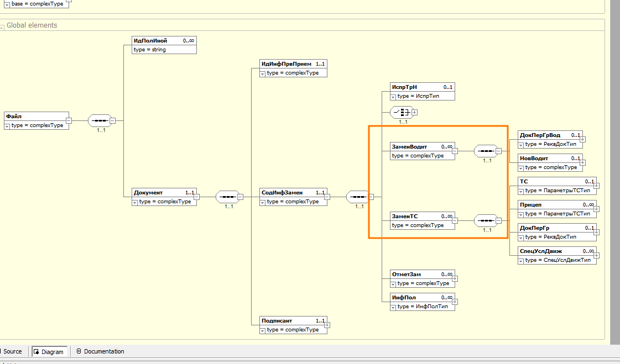Screen dimensions: 620x364
Task: Collapse the Global elements section
Action: (x=2, y=27)
